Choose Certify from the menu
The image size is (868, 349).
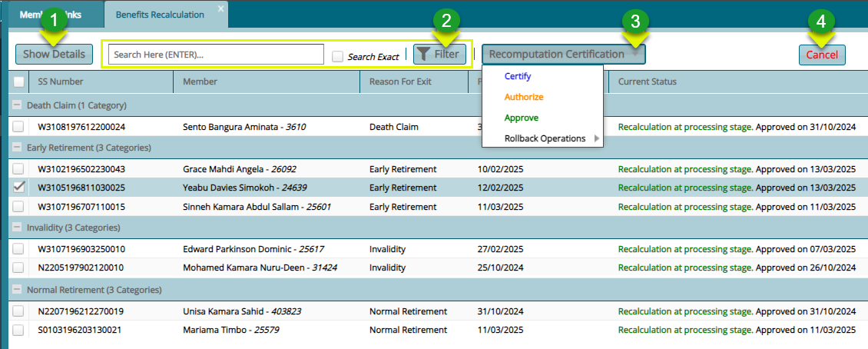[518, 76]
